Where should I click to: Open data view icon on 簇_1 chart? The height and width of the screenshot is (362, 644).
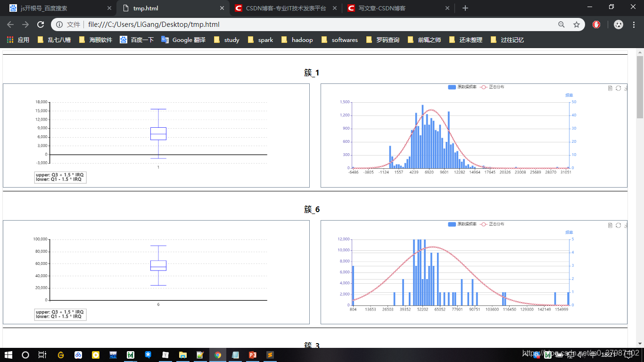pyautogui.click(x=610, y=88)
